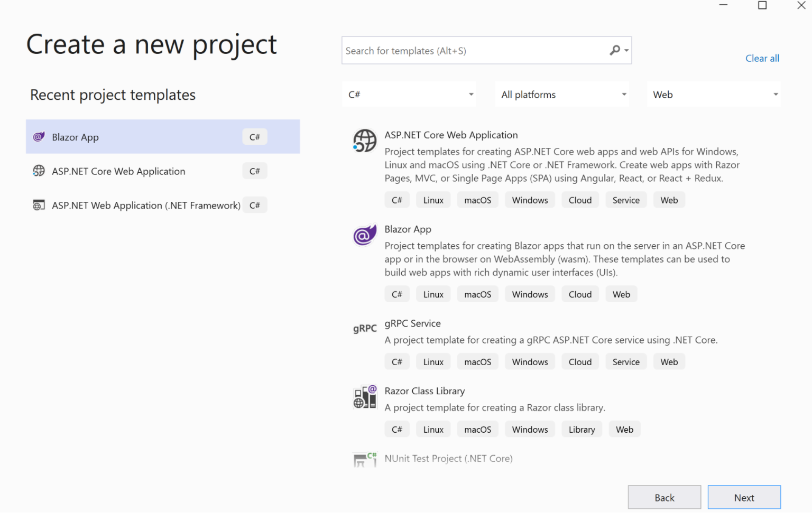Open the search options dropdown arrow
This screenshot has height=521, width=812.
(x=626, y=51)
